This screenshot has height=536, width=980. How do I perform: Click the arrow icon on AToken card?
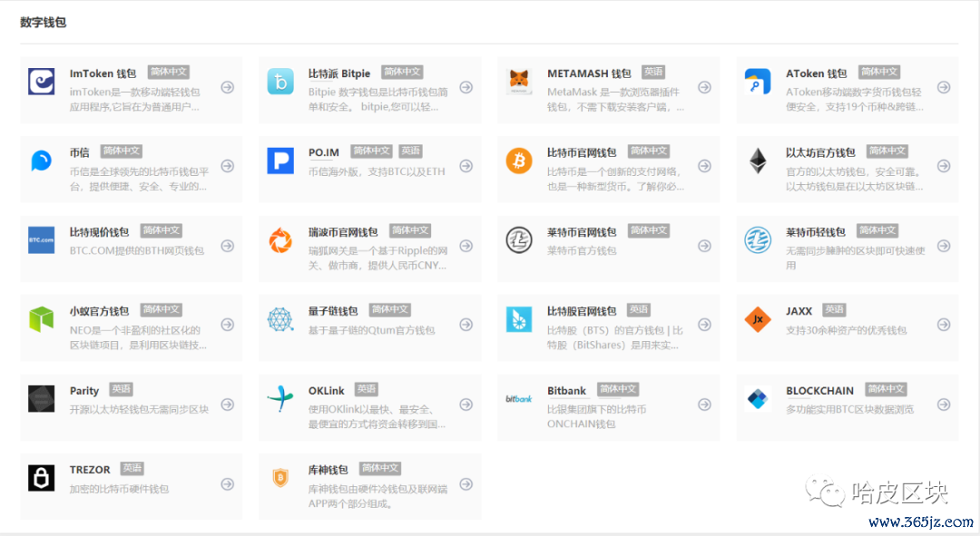[944, 87]
